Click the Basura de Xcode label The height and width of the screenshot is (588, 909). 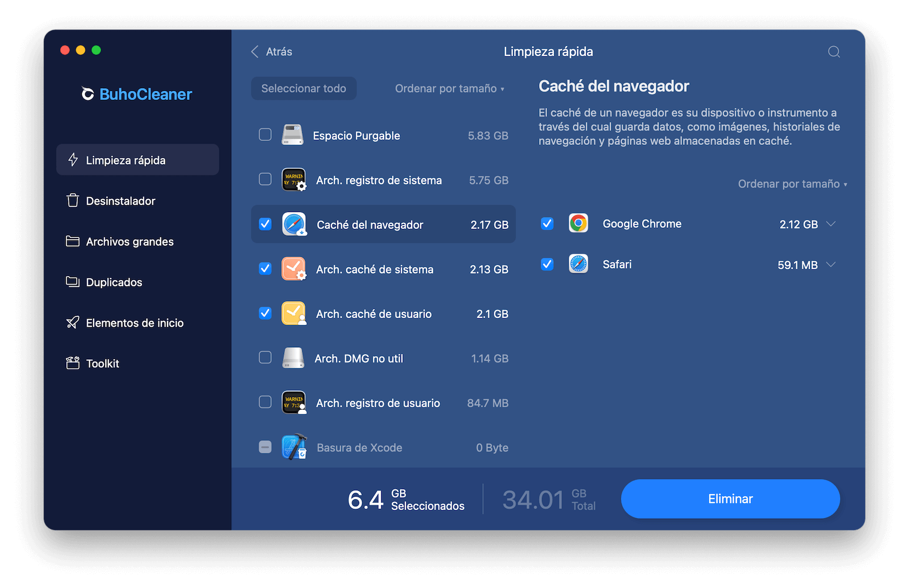tap(359, 448)
